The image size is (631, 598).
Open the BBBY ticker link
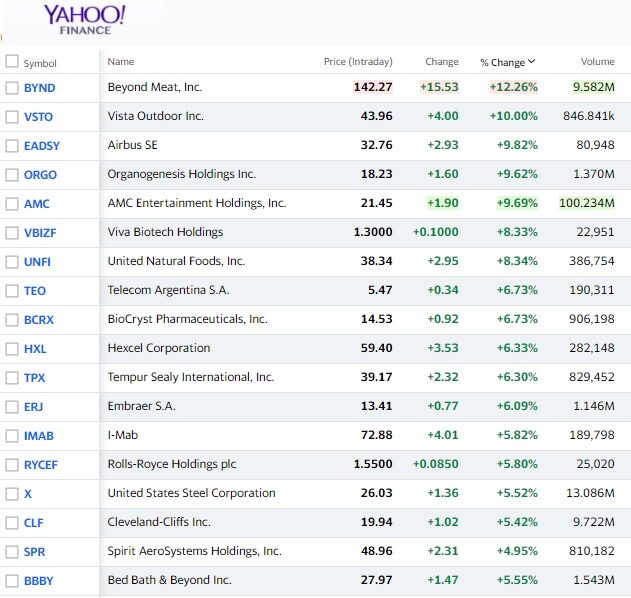[x=39, y=580]
